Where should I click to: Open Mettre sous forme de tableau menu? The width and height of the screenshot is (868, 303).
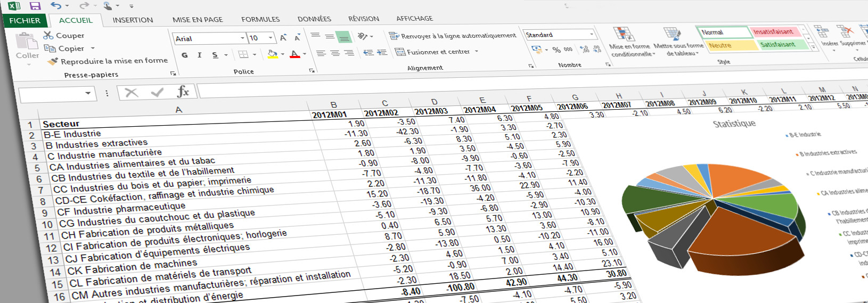(679, 42)
